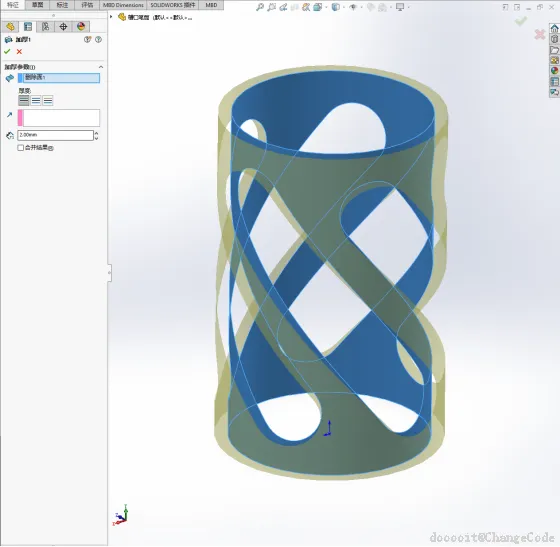Confirm thicken with green checkmark
This screenshot has height=547, width=560.
click(x=7, y=52)
